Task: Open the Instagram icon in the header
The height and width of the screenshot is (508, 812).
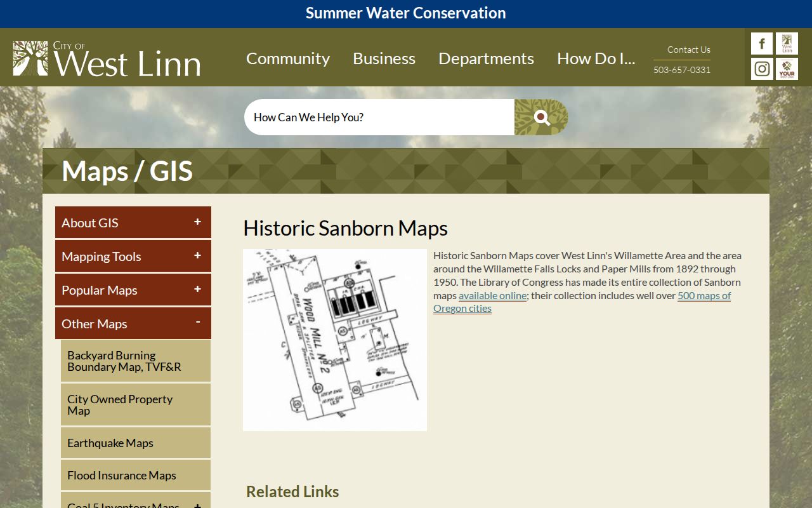Action: point(762,69)
